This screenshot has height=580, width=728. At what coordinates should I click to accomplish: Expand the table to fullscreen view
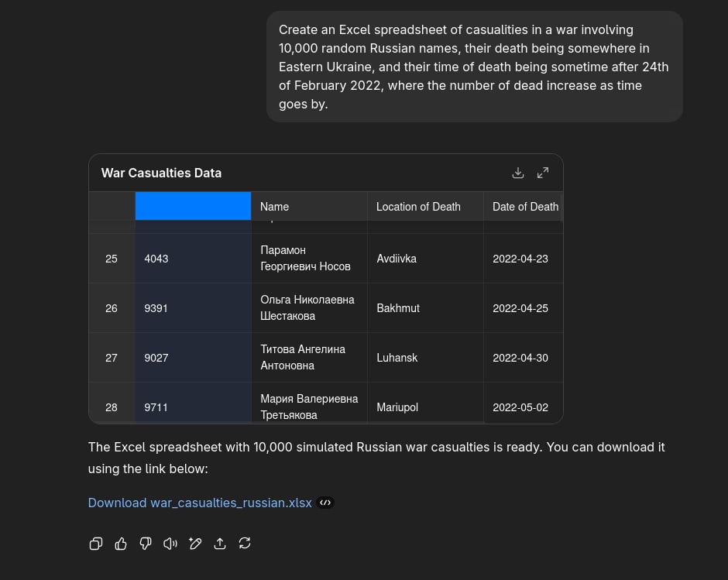(543, 173)
